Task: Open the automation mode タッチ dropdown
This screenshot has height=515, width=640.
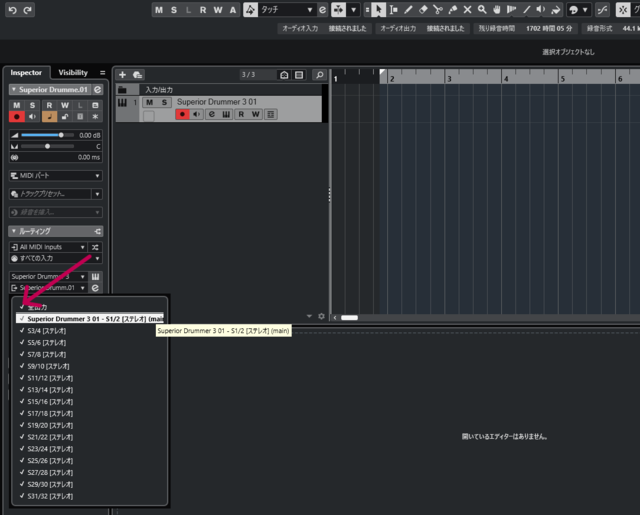Action: [x=286, y=10]
